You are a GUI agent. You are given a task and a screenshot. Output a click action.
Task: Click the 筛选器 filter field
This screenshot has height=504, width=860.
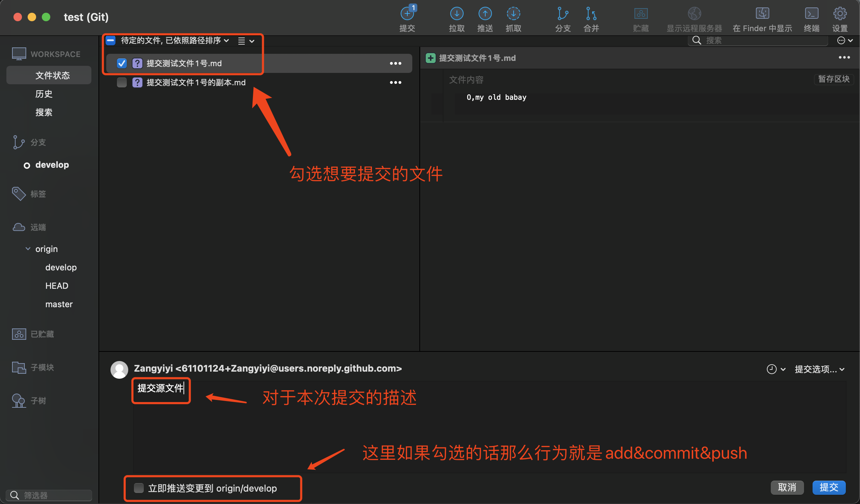point(53,495)
